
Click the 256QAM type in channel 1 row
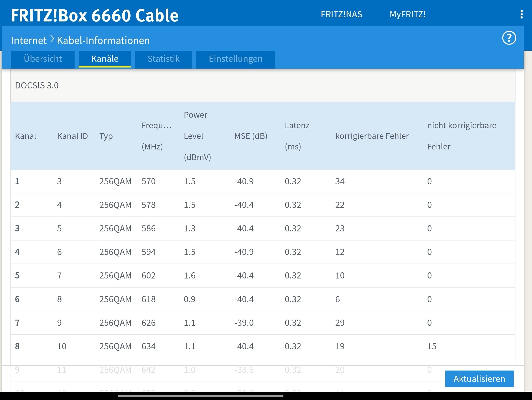pyautogui.click(x=115, y=182)
